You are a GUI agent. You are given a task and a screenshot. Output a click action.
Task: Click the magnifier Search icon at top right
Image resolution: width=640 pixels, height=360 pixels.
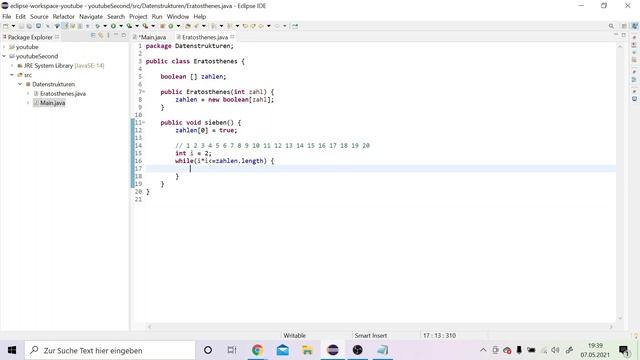(611, 26)
